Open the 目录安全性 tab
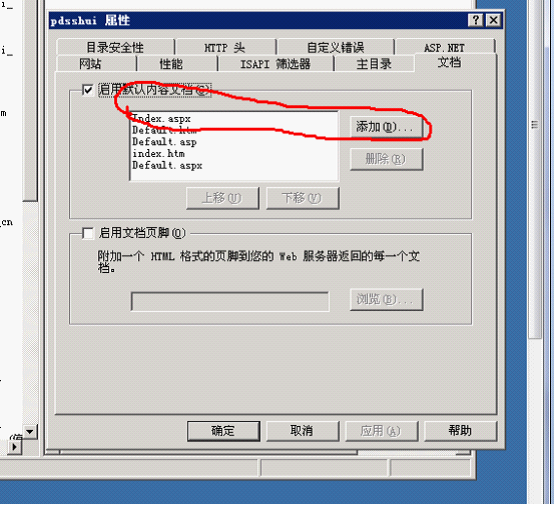Screen dimensions: 554x505 (x=115, y=47)
